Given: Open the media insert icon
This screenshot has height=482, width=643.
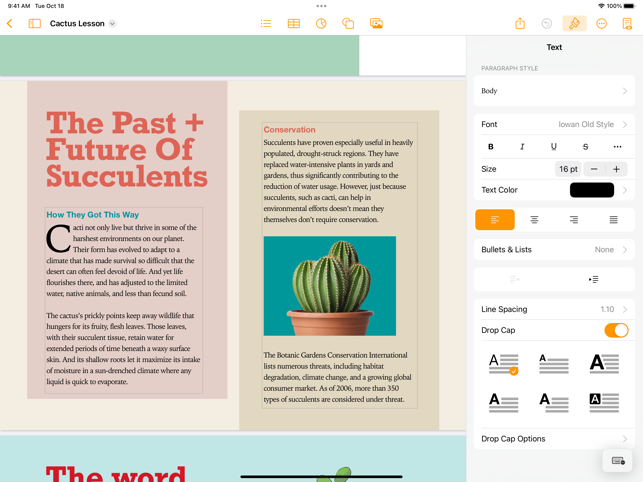Looking at the screenshot, I should click(x=376, y=23).
